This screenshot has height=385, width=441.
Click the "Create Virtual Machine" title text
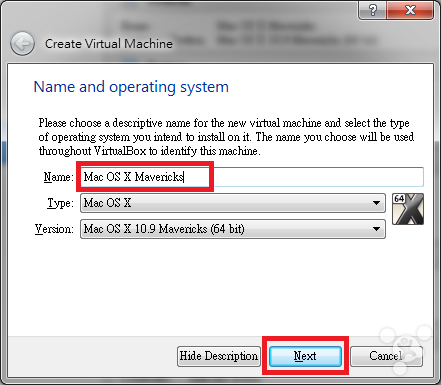pyautogui.click(x=109, y=44)
